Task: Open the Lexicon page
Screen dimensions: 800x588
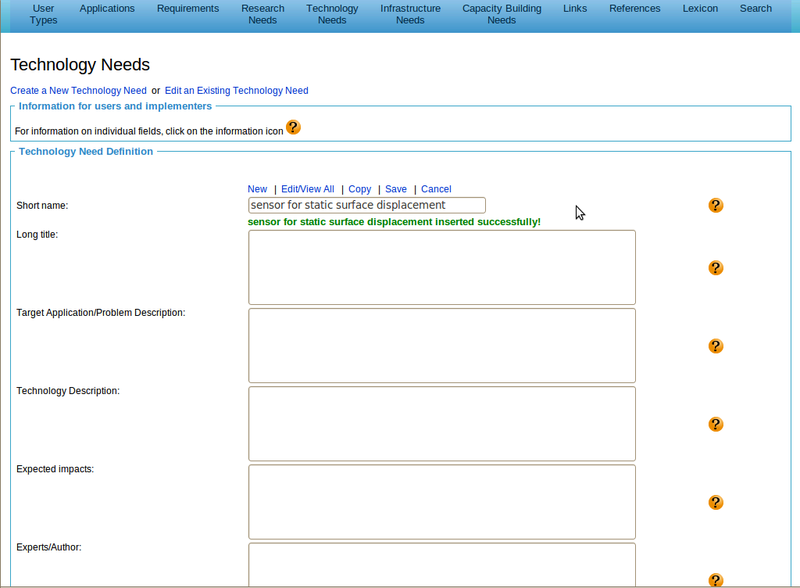Action: (700, 9)
